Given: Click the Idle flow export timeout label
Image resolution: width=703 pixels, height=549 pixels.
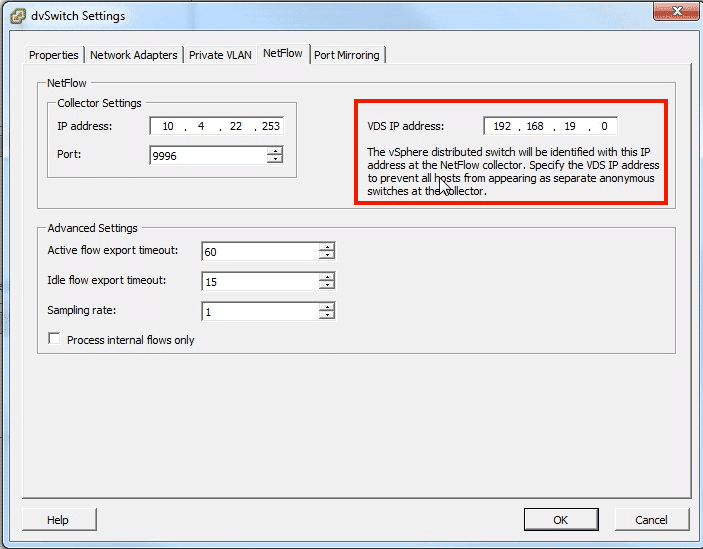Looking at the screenshot, I should pos(107,280).
